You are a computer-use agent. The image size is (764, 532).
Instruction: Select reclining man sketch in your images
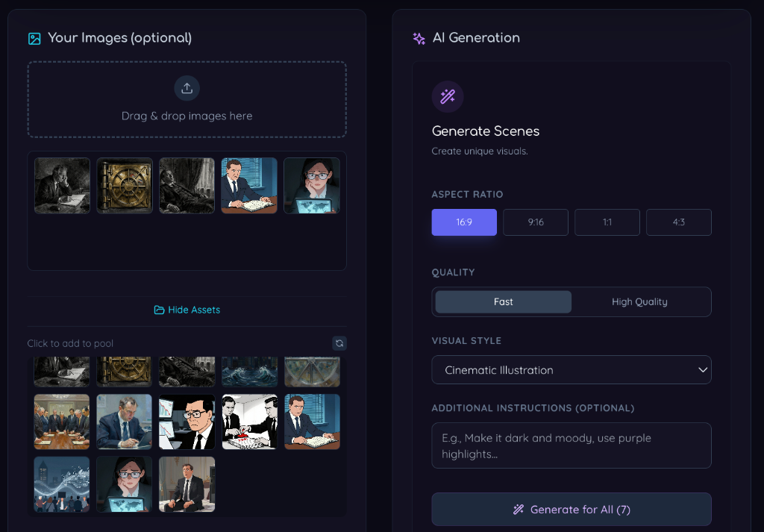(x=187, y=186)
